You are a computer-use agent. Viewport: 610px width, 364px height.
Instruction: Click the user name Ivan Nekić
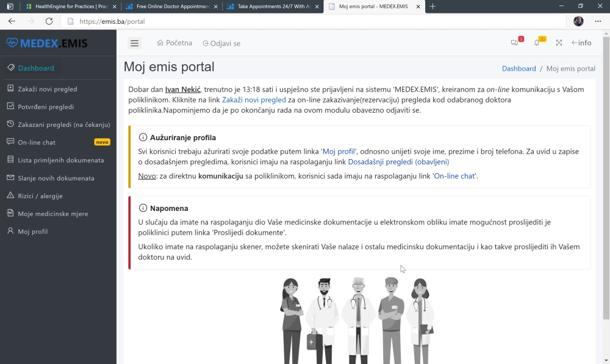click(182, 90)
